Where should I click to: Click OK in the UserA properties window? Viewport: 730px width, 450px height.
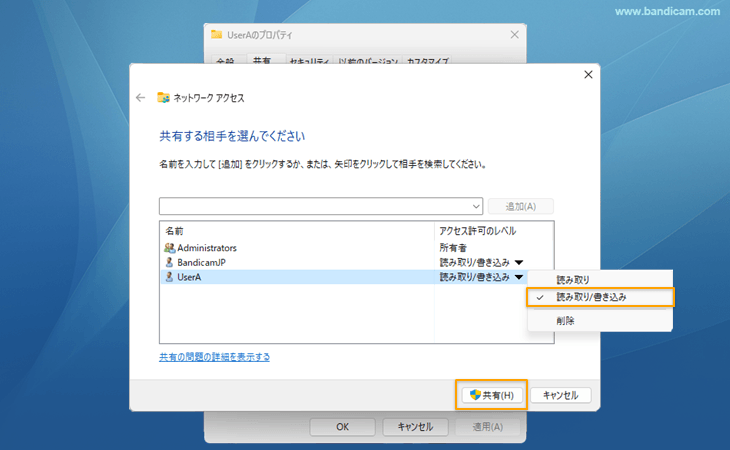pyautogui.click(x=343, y=427)
